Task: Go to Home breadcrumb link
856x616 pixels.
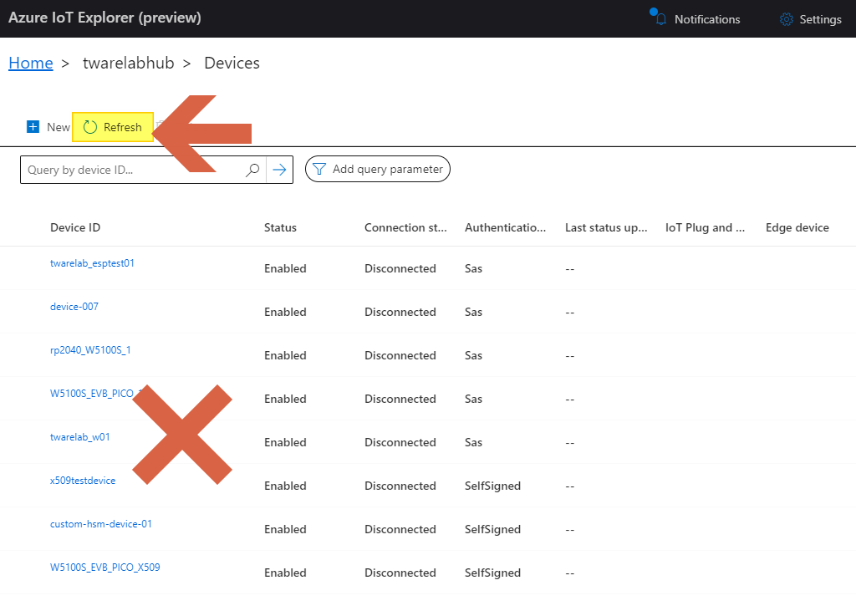Action: click(31, 64)
